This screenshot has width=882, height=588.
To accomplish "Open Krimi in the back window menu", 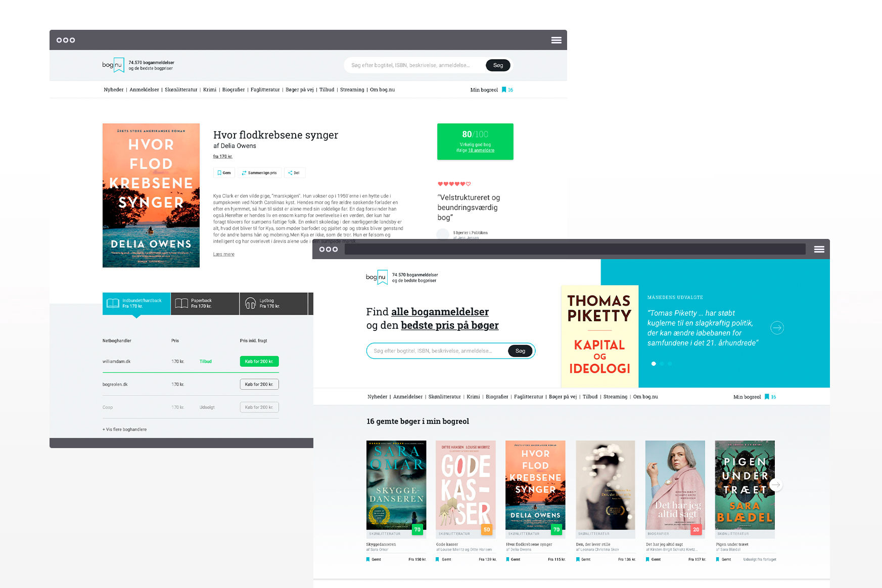I will (x=210, y=90).
